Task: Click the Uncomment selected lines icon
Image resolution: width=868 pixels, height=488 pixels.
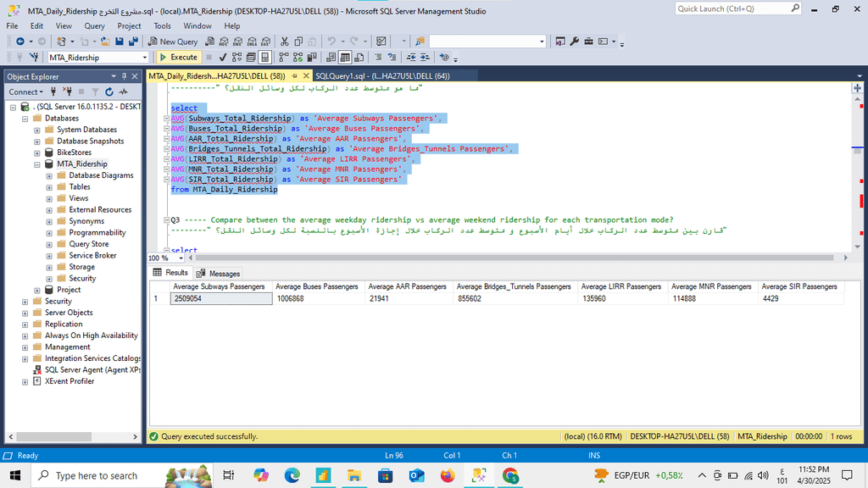Action: point(392,57)
